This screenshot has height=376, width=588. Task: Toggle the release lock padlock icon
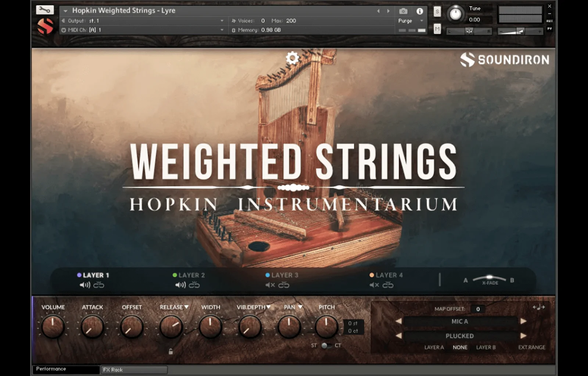tap(171, 351)
